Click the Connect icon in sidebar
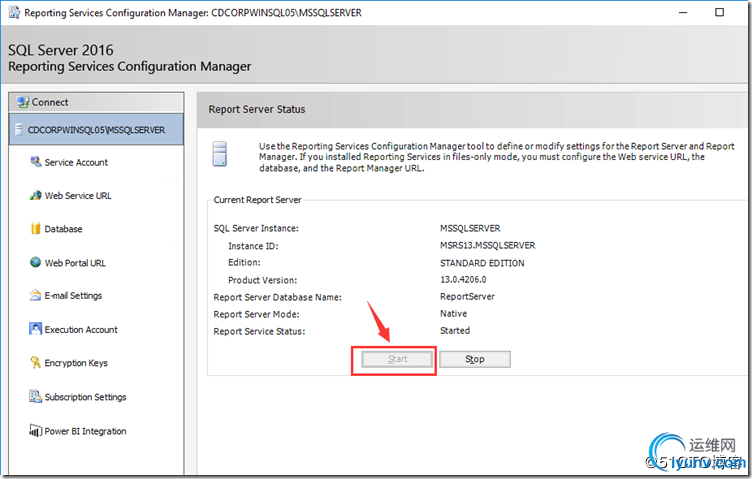The width and height of the screenshot is (752, 479). click(23, 102)
